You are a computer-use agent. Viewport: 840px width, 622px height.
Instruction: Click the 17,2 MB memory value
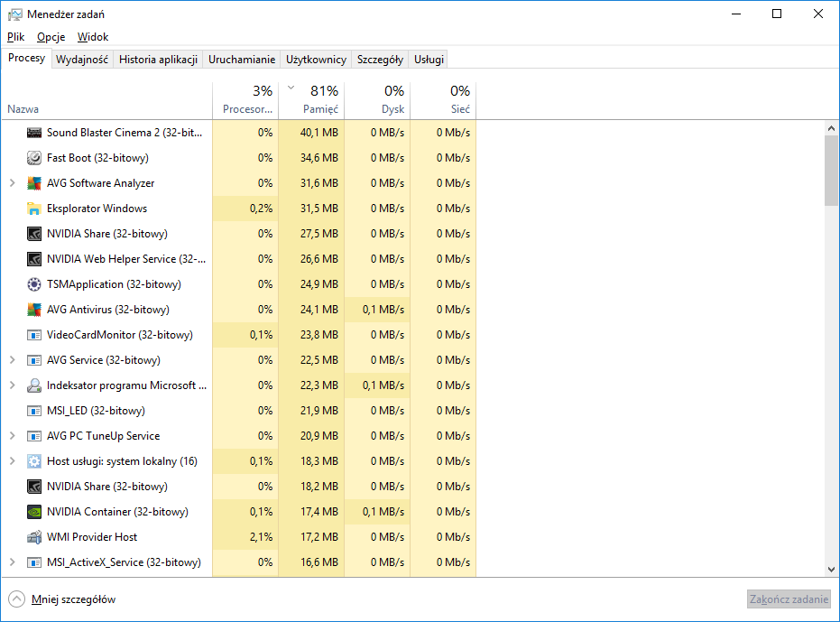click(x=319, y=537)
